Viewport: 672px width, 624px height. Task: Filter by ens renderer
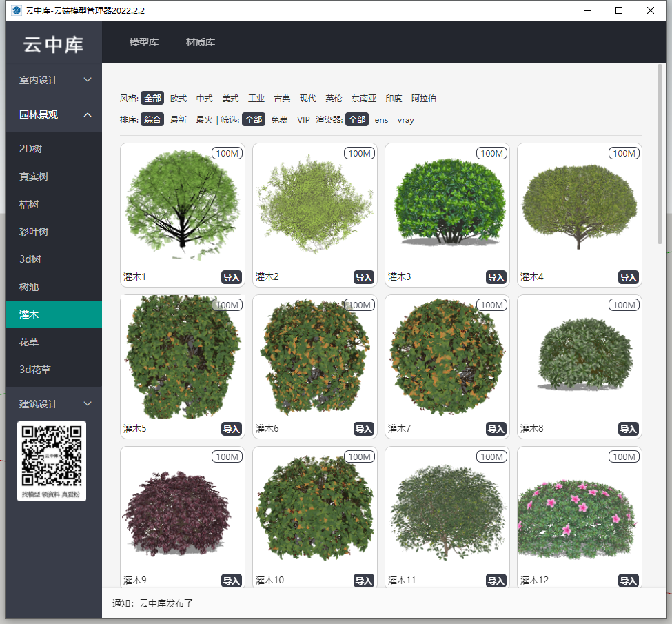point(381,120)
